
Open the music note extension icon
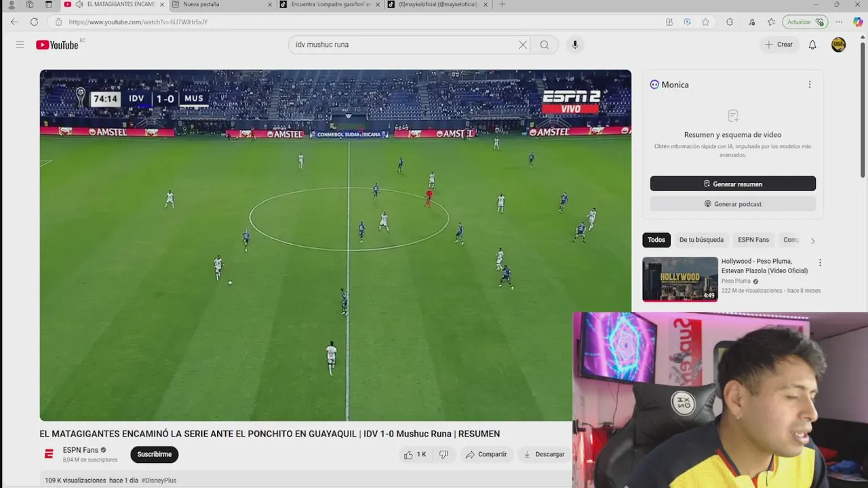tap(751, 22)
